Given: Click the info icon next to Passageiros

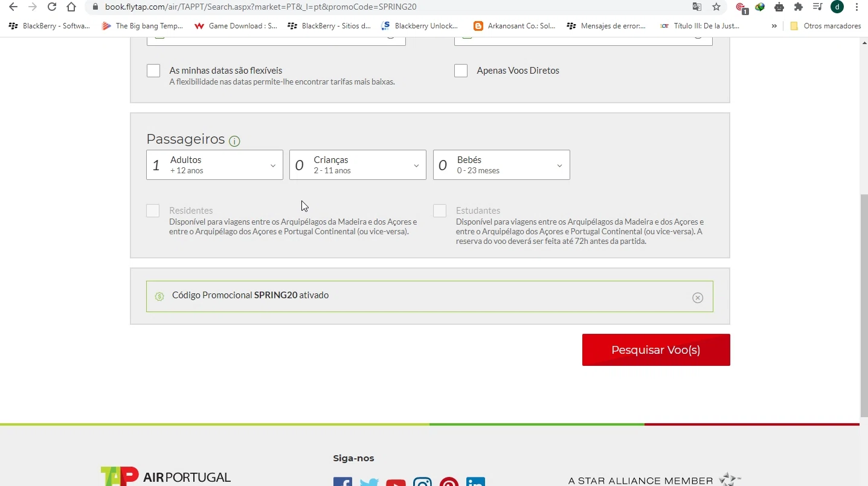Looking at the screenshot, I should tap(234, 141).
